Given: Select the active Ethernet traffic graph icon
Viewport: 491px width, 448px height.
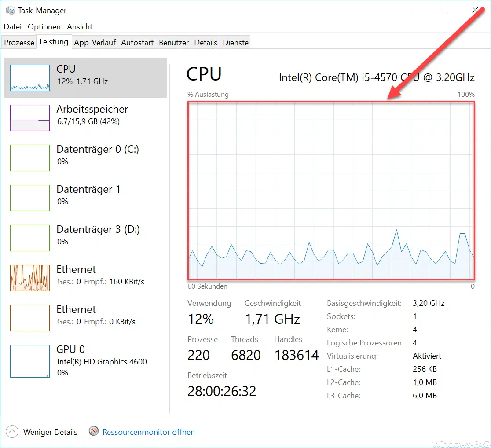Looking at the screenshot, I should point(29,278).
